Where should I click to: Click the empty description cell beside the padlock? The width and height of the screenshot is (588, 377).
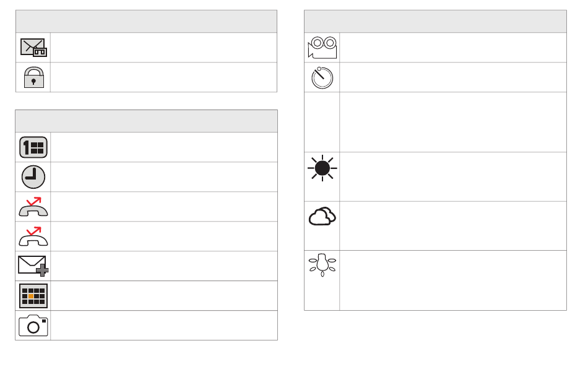[x=164, y=77]
